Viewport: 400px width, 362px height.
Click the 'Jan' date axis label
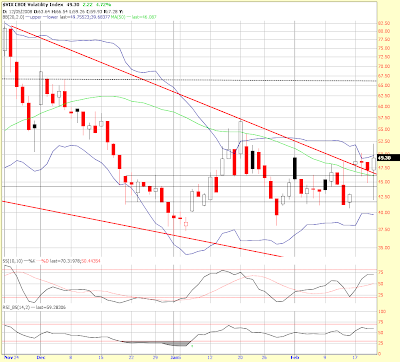[175, 357]
